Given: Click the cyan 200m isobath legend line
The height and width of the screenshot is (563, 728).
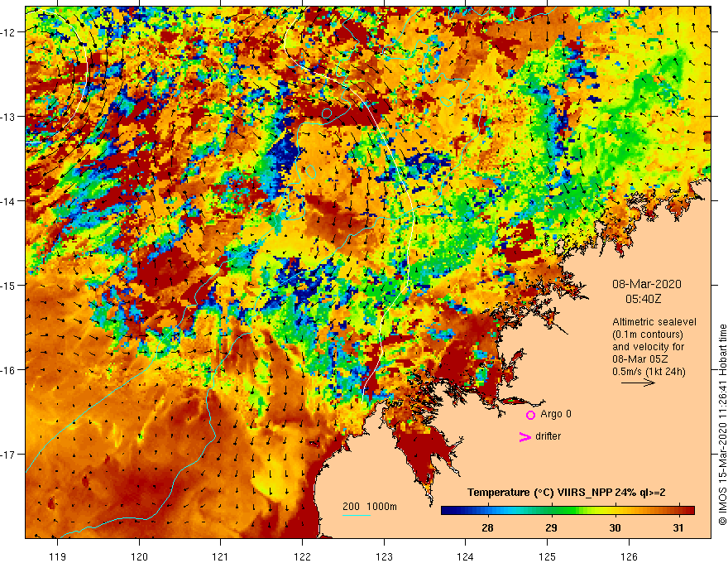Looking at the screenshot, I should click(x=356, y=515).
